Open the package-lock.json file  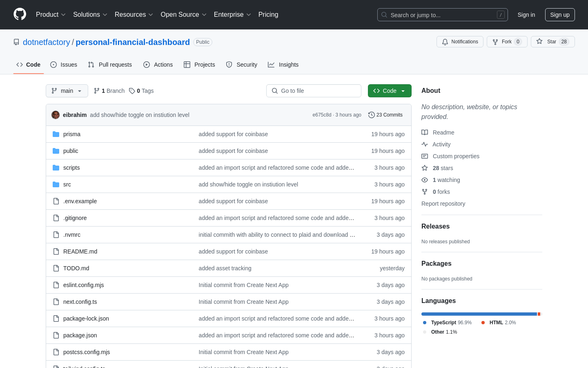coord(86,319)
